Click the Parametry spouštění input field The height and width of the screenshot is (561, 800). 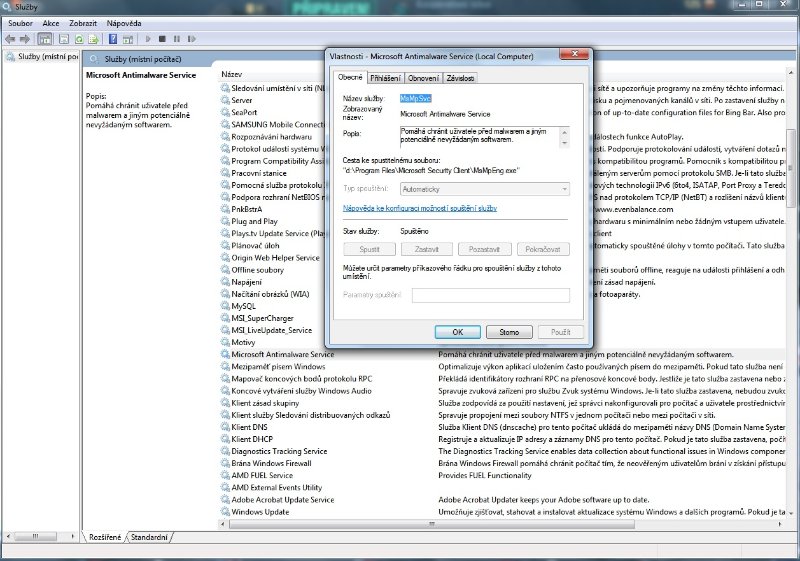point(491,295)
